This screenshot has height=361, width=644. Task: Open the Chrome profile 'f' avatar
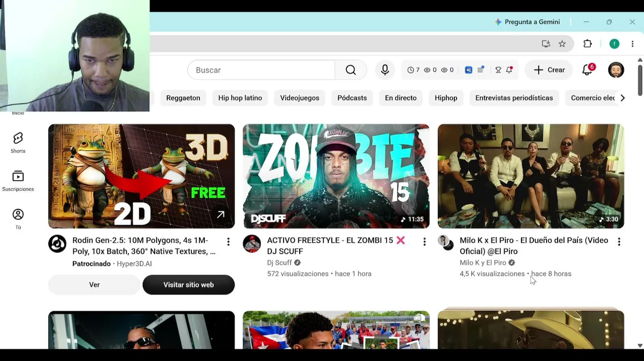pos(614,44)
